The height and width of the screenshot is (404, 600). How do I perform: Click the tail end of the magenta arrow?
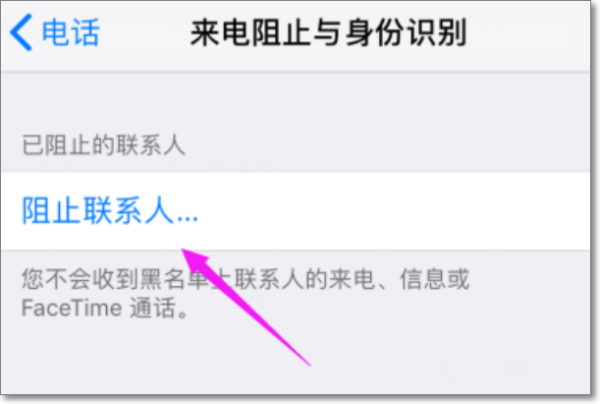pos(306,362)
